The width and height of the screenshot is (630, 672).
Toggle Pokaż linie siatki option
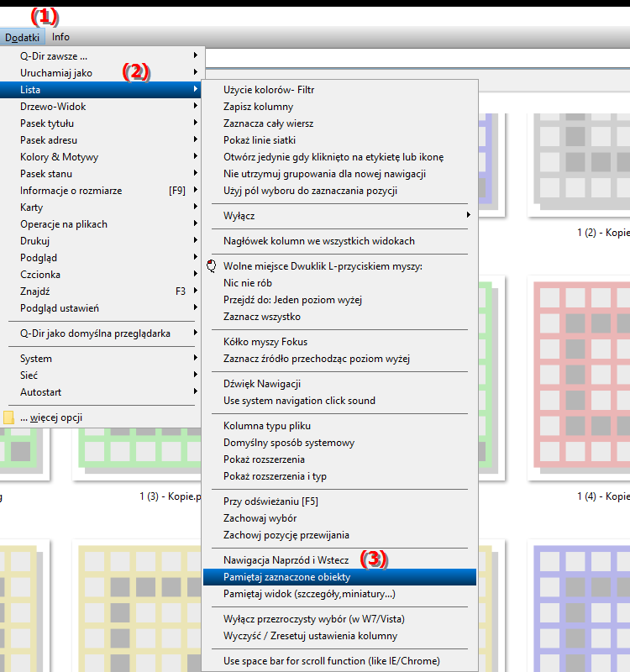pyautogui.click(x=339, y=140)
